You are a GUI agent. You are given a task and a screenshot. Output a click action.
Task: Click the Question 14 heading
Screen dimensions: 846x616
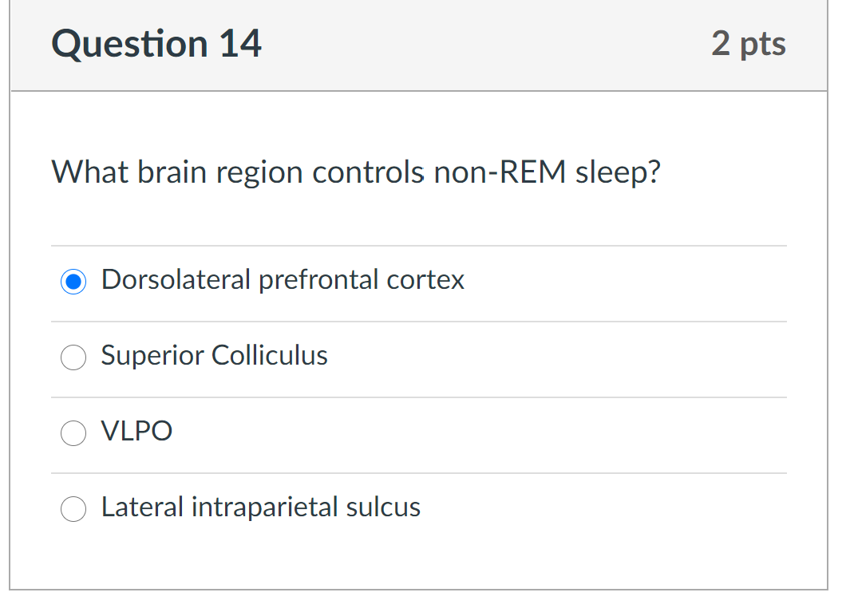(156, 44)
